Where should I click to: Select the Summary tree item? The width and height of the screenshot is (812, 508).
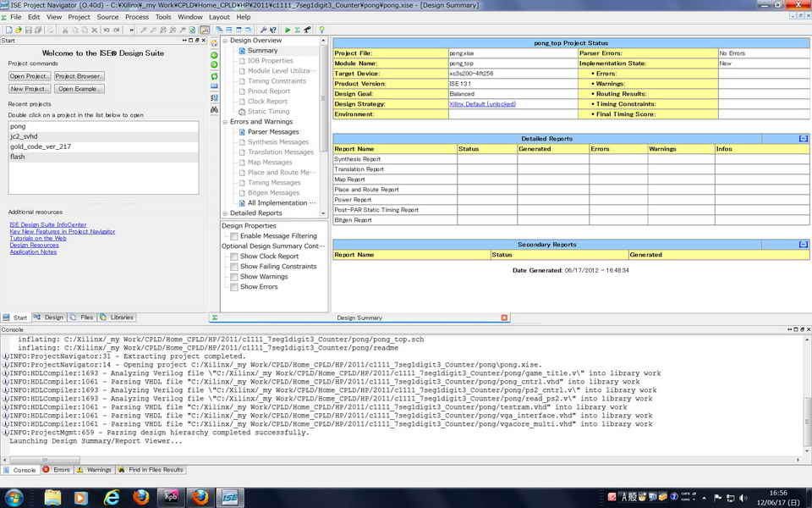coord(262,51)
